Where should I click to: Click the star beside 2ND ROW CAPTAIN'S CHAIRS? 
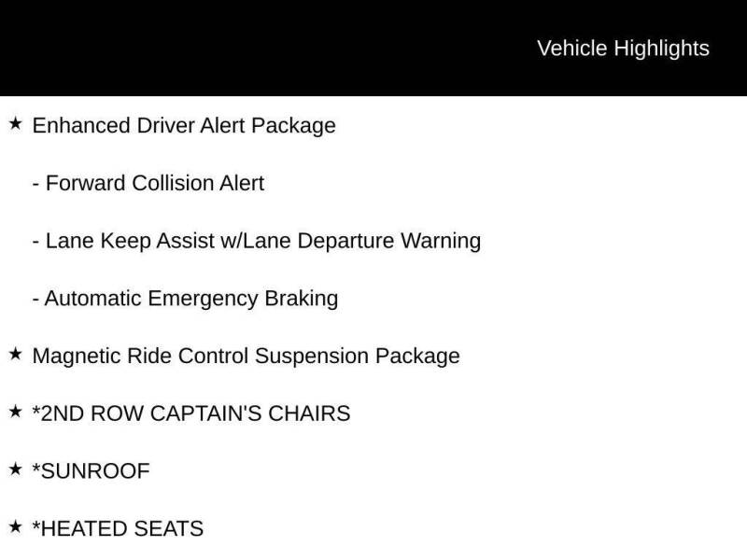[x=15, y=412]
